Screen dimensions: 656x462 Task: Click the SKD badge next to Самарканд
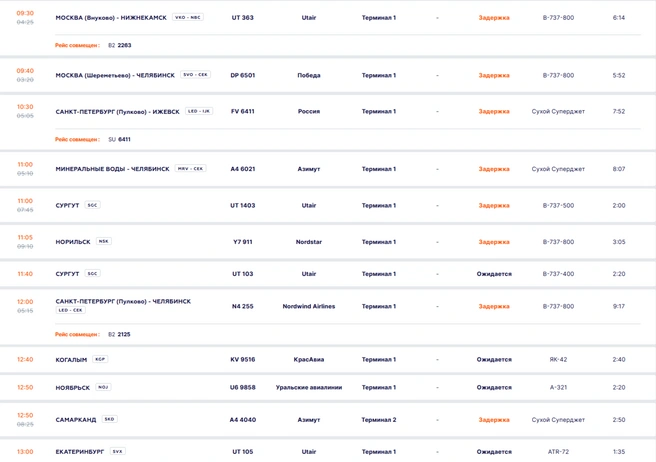[110, 419]
